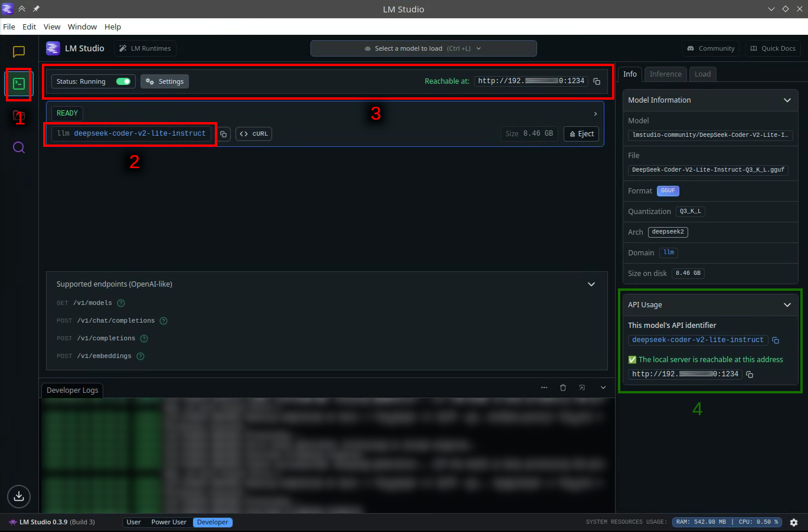This screenshot has height=532, width=808.
Task: Click the LM Studio logo in header
Action: pyautogui.click(x=53, y=48)
